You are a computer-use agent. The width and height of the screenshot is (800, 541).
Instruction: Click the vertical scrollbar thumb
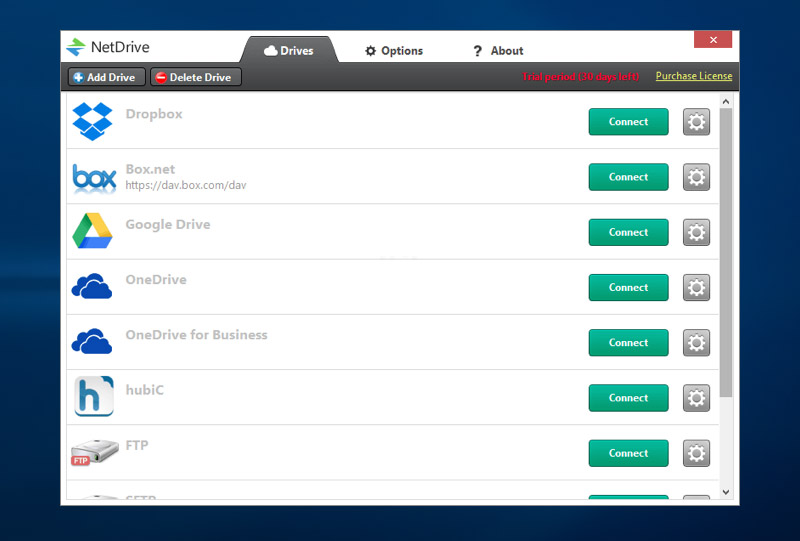(x=726, y=253)
